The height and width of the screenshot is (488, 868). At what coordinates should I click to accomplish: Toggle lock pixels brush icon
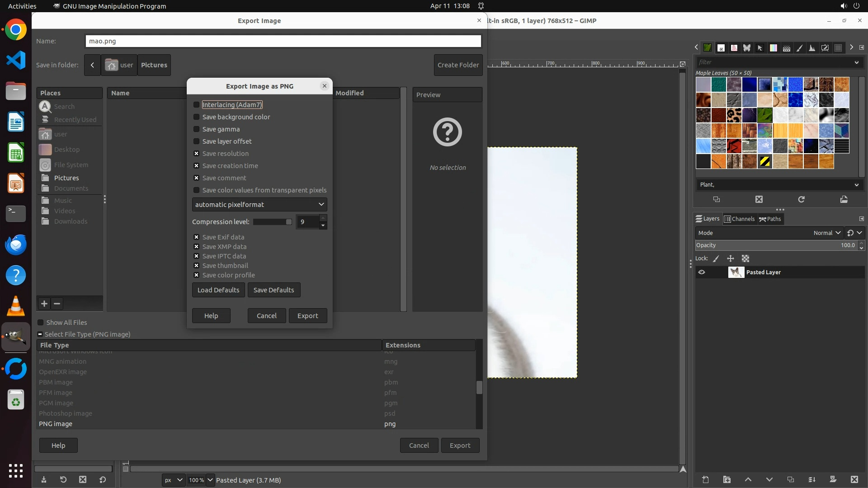tap(716, 258)
